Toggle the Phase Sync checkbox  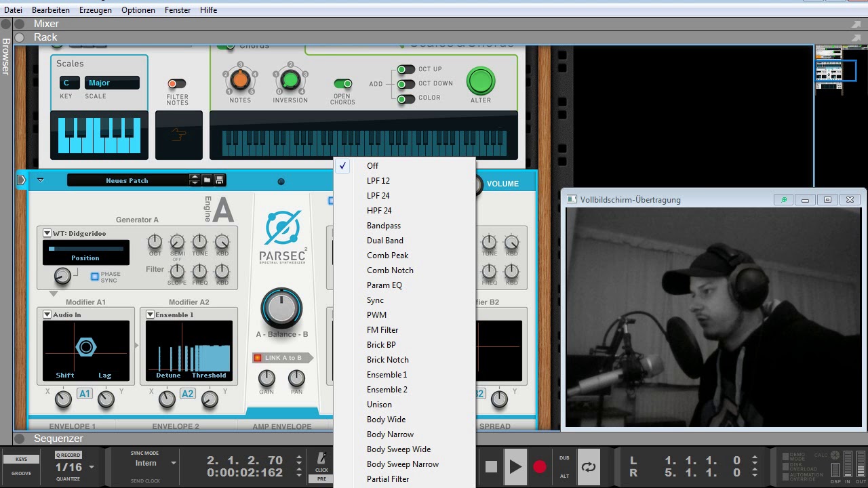(95, 277)
